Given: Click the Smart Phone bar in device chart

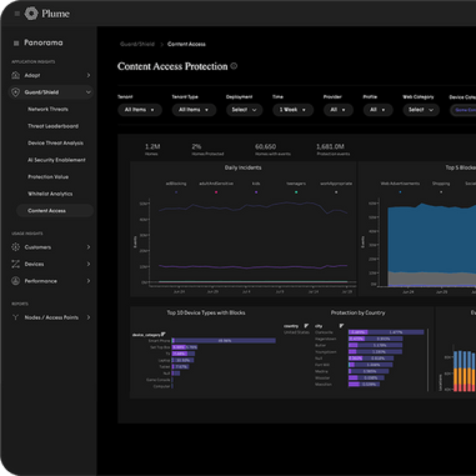Looking at the screenshot, I should coord(224,341).
